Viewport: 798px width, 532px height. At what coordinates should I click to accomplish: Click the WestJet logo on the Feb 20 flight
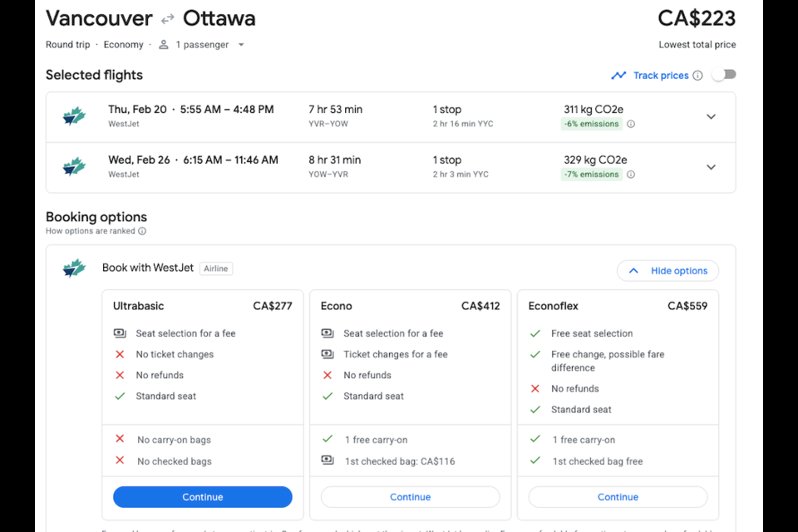pos(74,116)
